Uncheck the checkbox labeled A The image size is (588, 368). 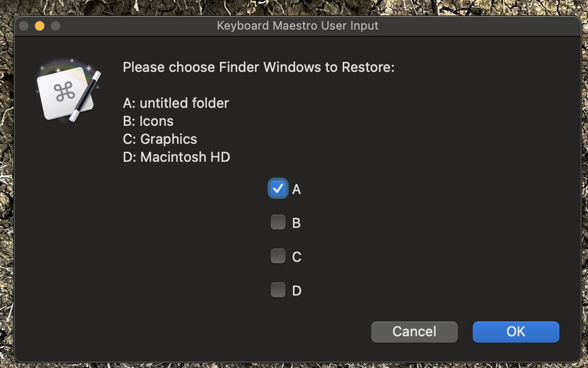pyautogui.click(x=278, y=188)
